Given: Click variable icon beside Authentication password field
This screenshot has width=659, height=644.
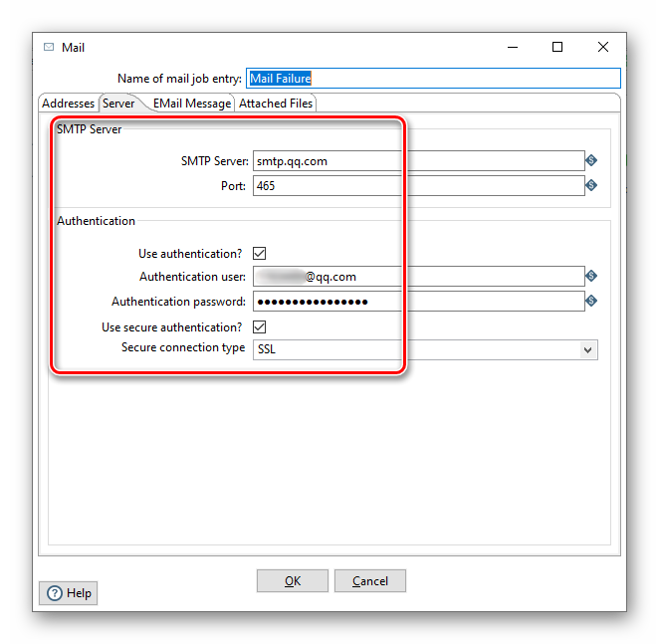Looking at the screenshot, I should tap(591, 301).
